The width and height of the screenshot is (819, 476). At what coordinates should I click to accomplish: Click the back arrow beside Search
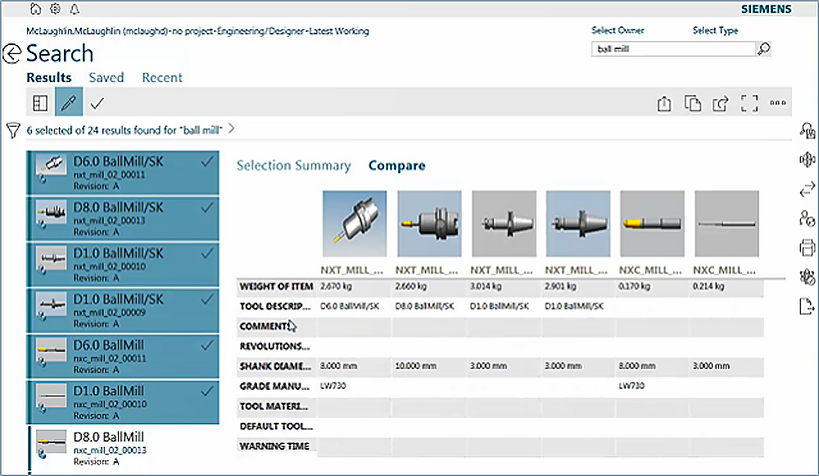[x=13, y=54]
